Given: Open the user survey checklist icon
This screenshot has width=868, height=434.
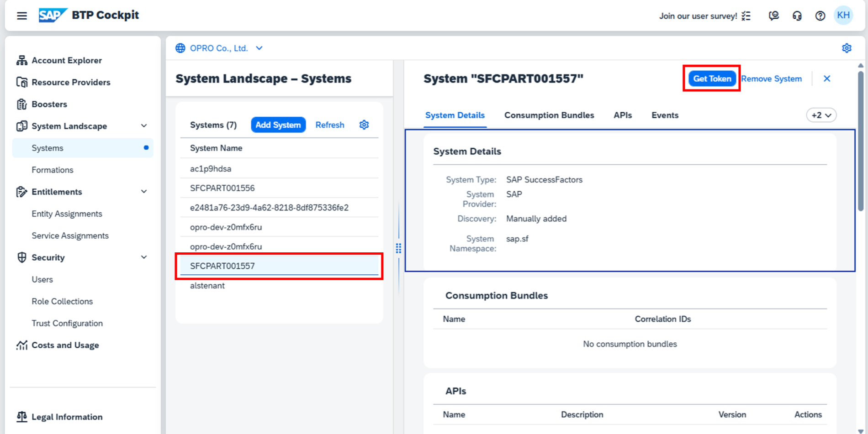Looking at the screenshot, I should (x=746, y=16).
